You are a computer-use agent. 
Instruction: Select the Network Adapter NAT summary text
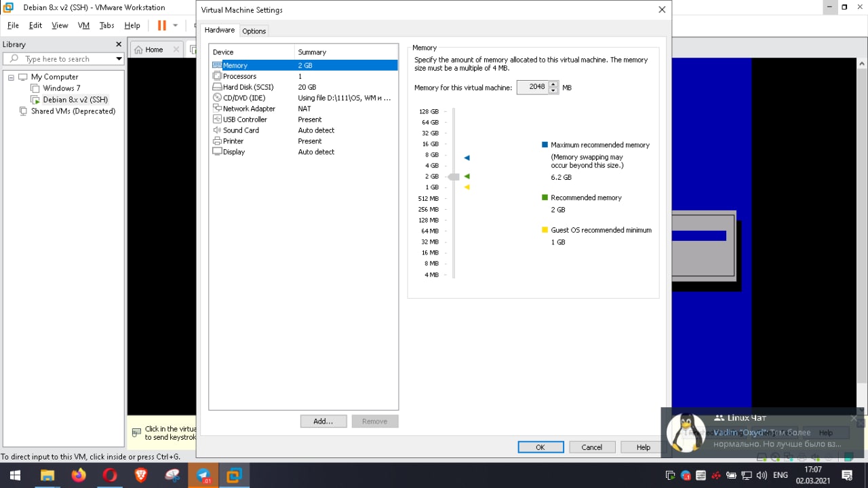point(304,109)
